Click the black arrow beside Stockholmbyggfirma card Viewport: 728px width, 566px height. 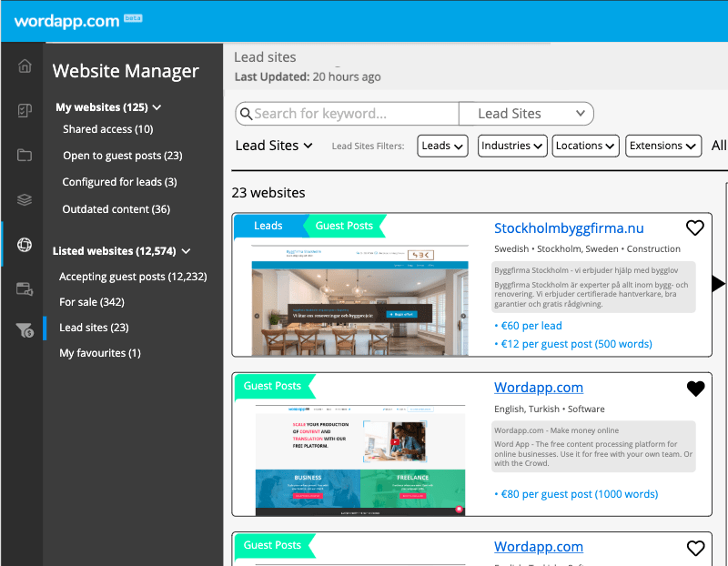718,283
